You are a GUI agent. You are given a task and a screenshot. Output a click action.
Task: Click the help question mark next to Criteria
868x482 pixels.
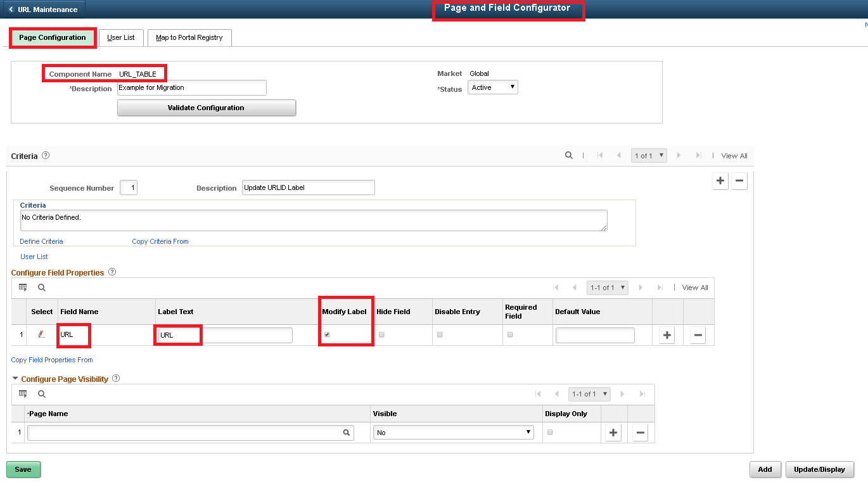click(44, 155)
